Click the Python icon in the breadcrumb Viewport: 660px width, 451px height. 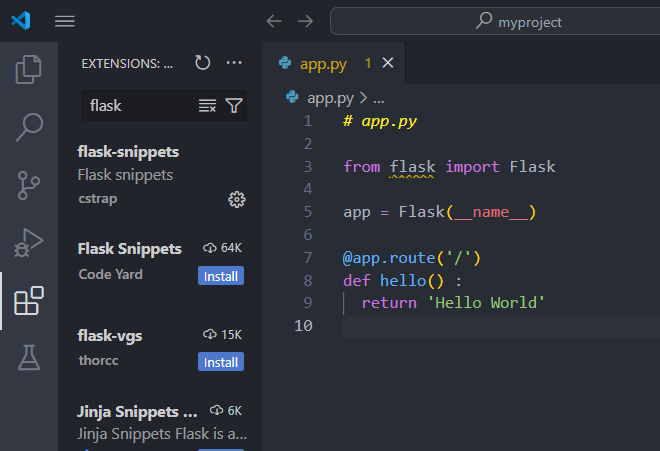point(292,97)
